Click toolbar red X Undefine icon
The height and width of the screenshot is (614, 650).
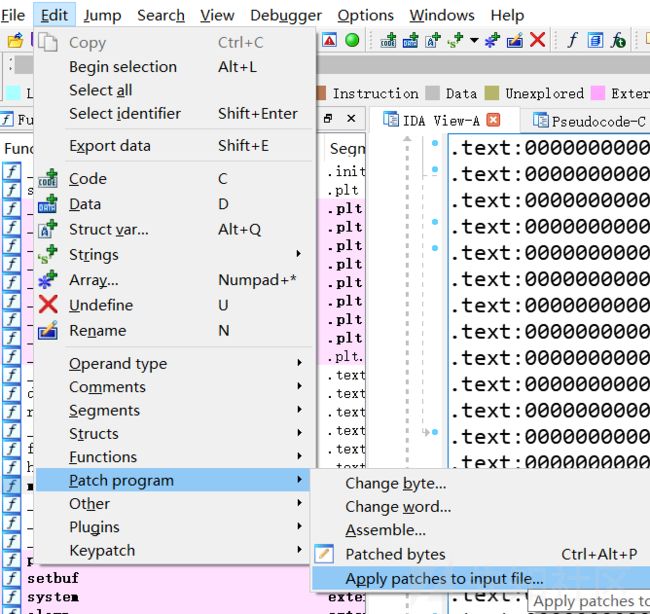tap(537, 40)
